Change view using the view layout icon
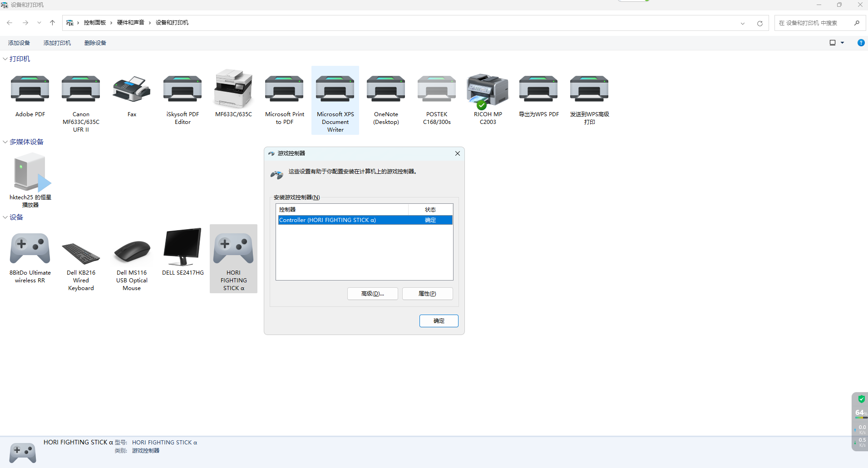 coord(833,43)
